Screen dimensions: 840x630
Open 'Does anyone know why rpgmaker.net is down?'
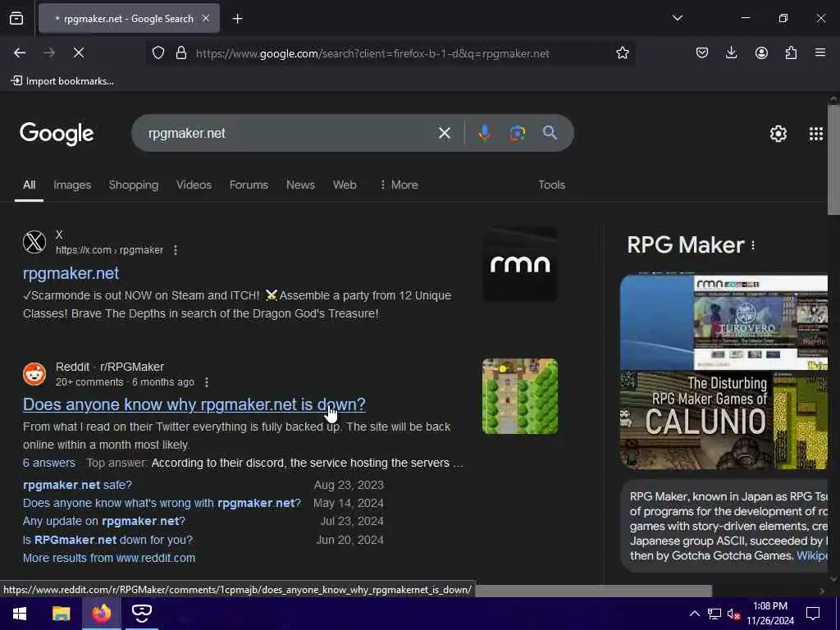[x=194, y=404]
